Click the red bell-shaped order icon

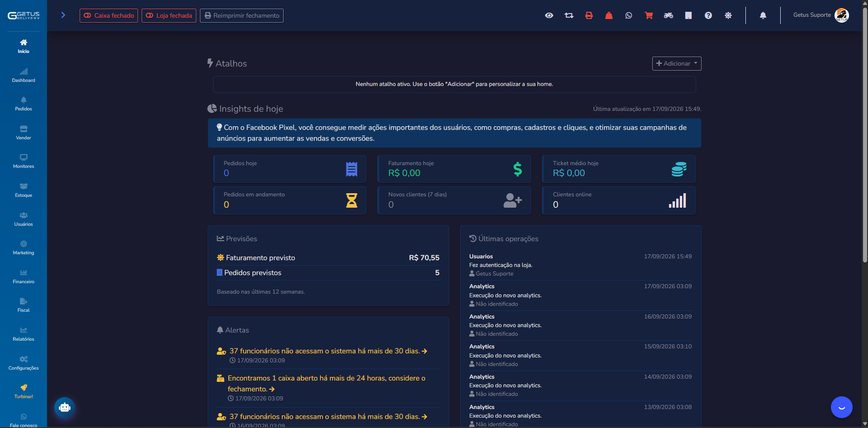click(x=609, y=15)
